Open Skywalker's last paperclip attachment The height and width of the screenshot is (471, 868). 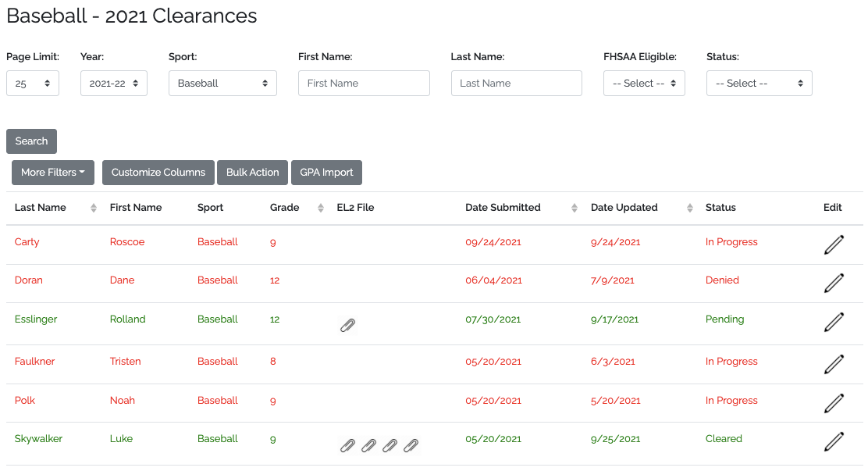[411, 445]
